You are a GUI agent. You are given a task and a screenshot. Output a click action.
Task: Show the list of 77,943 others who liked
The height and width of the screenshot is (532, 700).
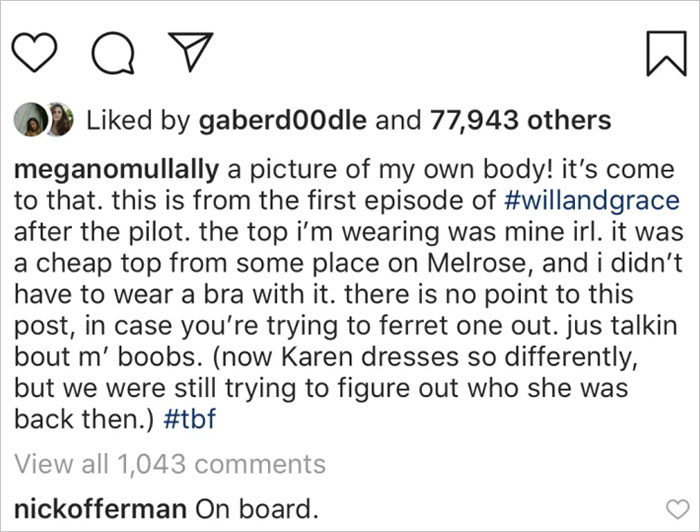(x=520, y=121)
